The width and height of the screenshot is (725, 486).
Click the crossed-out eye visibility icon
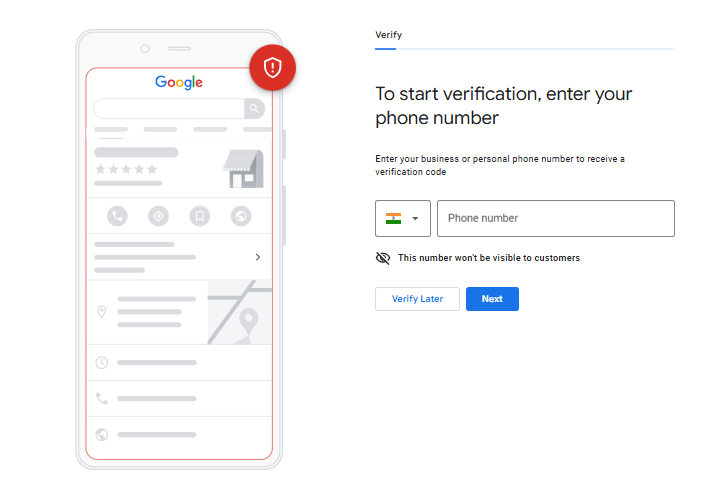pos(382,258)
